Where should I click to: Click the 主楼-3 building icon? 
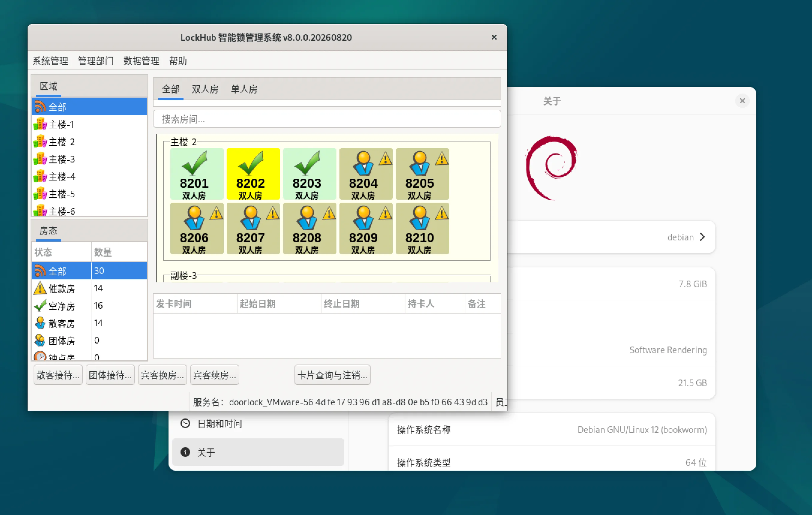click(x=40, y=159)
